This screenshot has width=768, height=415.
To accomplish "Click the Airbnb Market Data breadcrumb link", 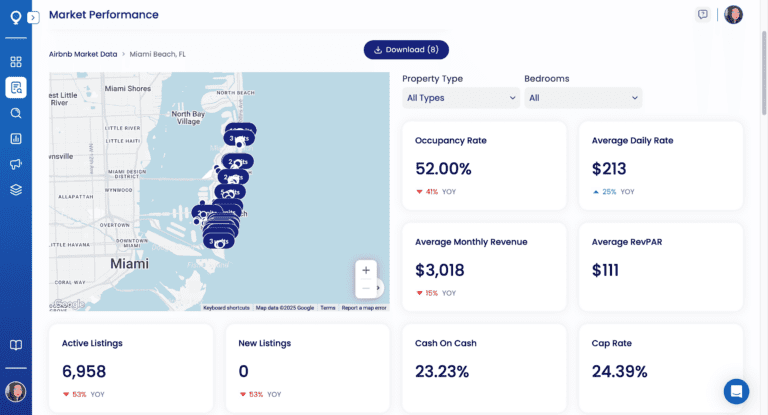I will pos(83,54).
